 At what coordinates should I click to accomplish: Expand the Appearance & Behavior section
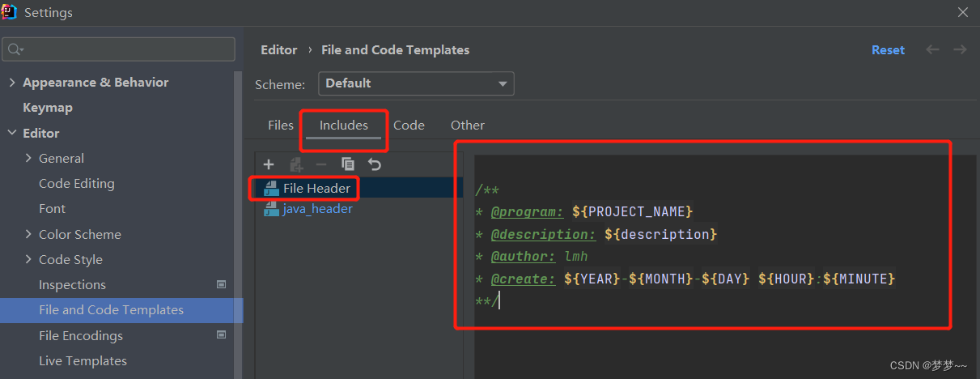click(x=12, y=83)
